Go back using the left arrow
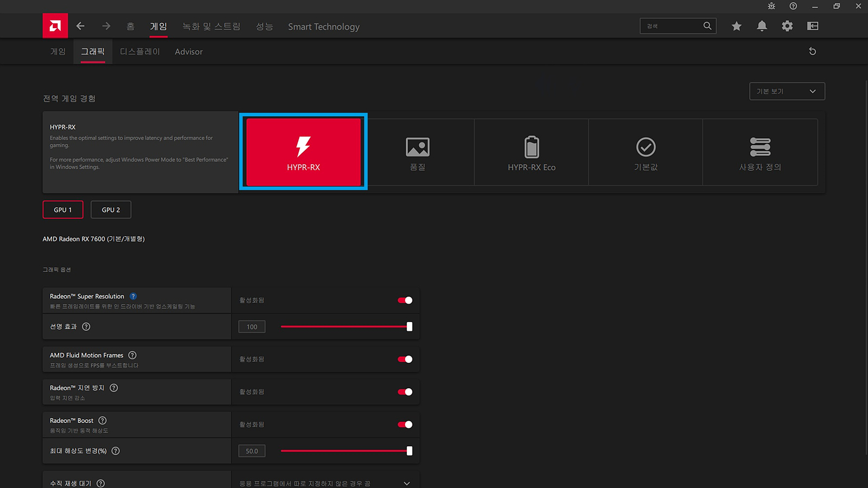 [x=81, y=26]
